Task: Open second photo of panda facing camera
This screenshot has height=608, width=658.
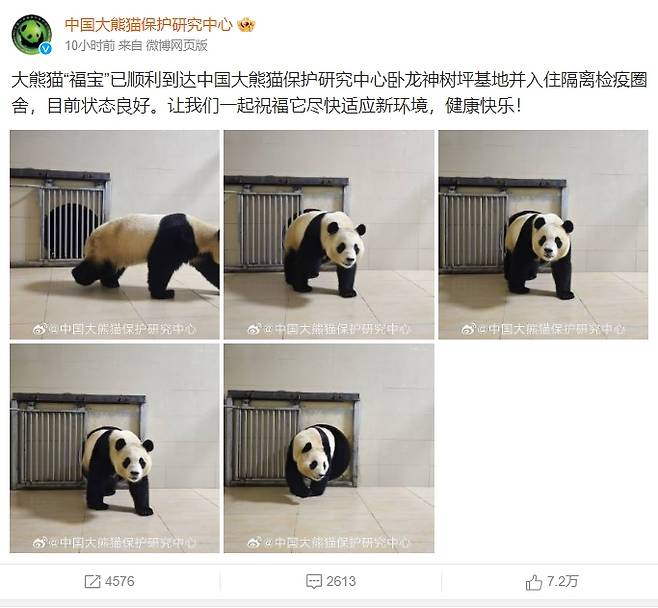Action: (x=329, y=235)
